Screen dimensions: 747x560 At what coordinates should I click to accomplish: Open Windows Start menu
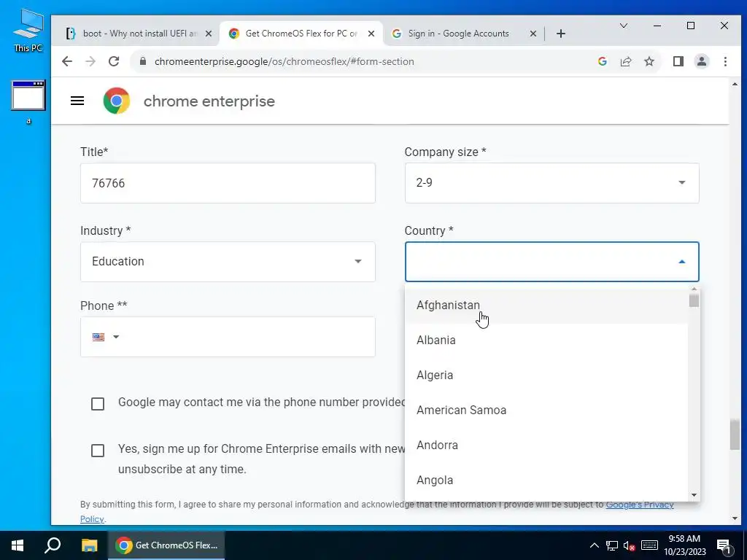tap(18, 545)
